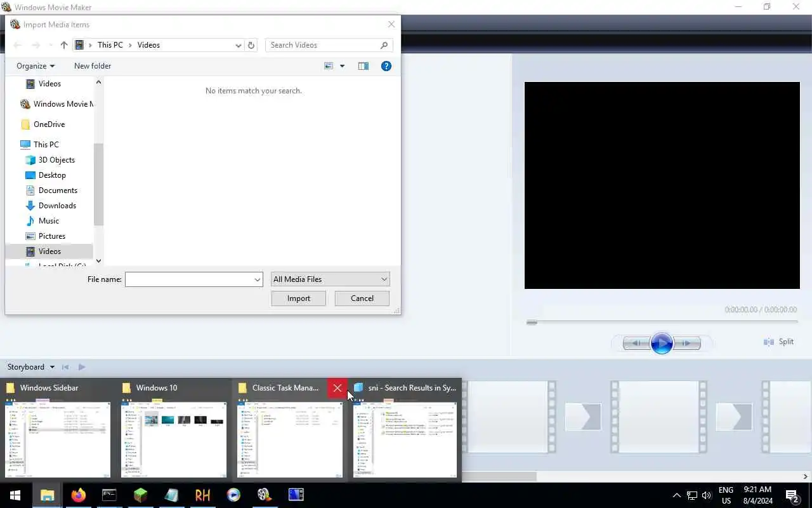The height and width of the screenshot is (508, 812).
Task: Open Pictures in navigation pane
Action: point(45,236)
